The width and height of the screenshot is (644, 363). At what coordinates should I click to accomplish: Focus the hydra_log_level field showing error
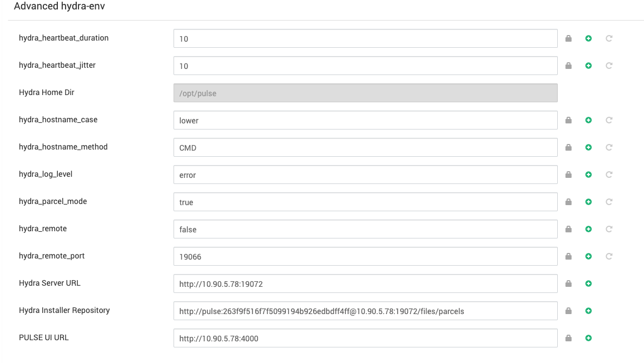pyautogui.click(x=365, y=175)
